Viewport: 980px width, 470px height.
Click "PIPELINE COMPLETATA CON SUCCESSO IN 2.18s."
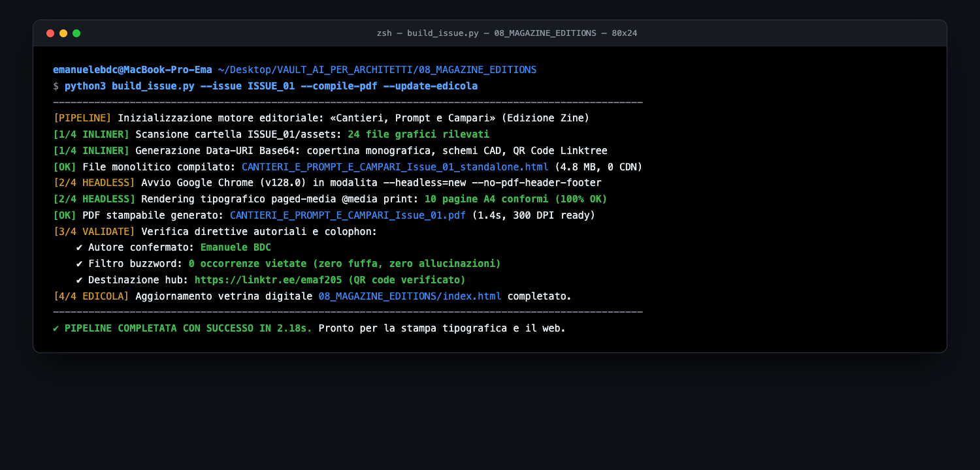188,328
